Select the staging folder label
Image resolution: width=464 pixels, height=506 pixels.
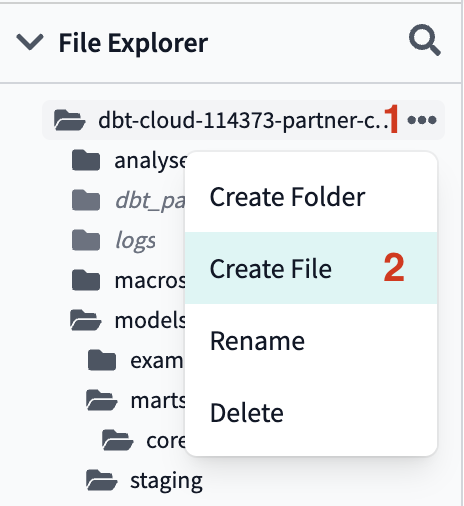point(166,482)
